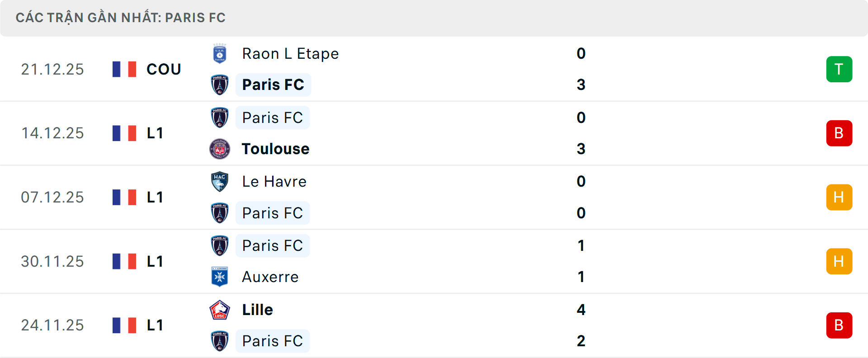868x358 pixels.
Task: Click the Raon L Etape club crest
Action: click(220, 53)
